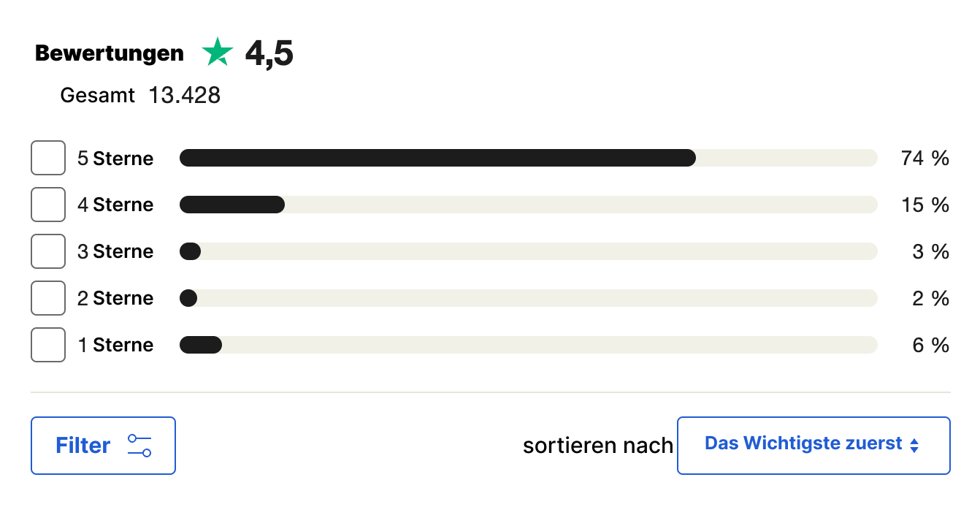Toggle the 1 Sterne checkbox
980x507 pixels.
(x=48, y=345)
